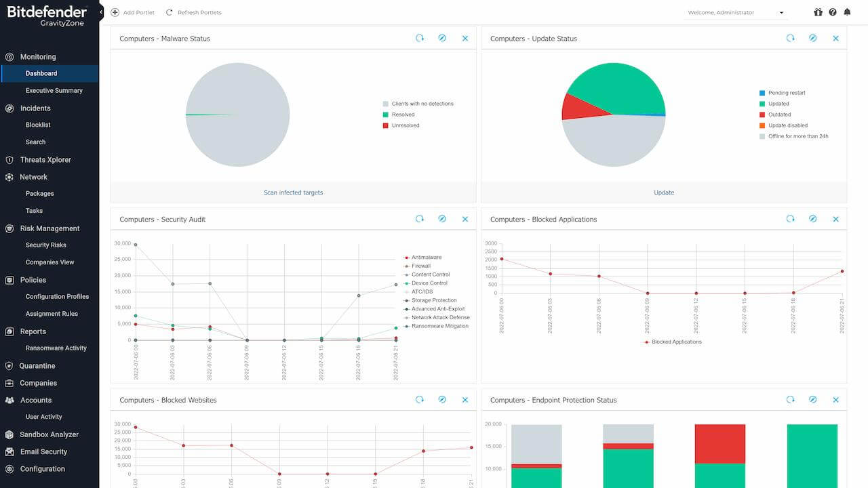This screenshot has width=868, height=488.
Task: Open Sandbox Analyzer in the sidebar
Action: (50, 434)
